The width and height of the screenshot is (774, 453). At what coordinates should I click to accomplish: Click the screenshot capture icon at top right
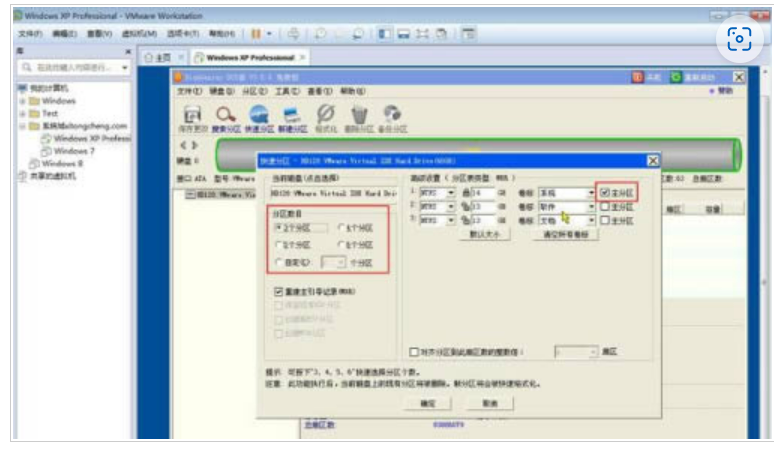coord(739,39)
